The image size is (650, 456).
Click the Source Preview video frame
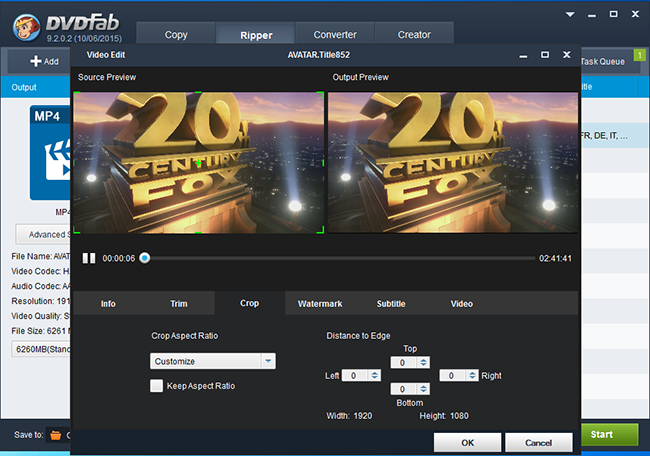pyautogui.click(x=199, y=163)
